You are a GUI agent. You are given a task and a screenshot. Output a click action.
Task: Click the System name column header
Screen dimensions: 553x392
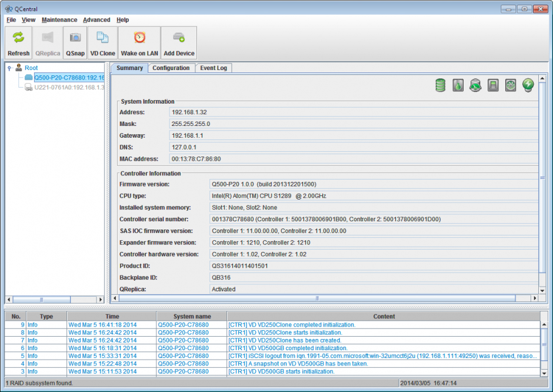coord(192,317)
